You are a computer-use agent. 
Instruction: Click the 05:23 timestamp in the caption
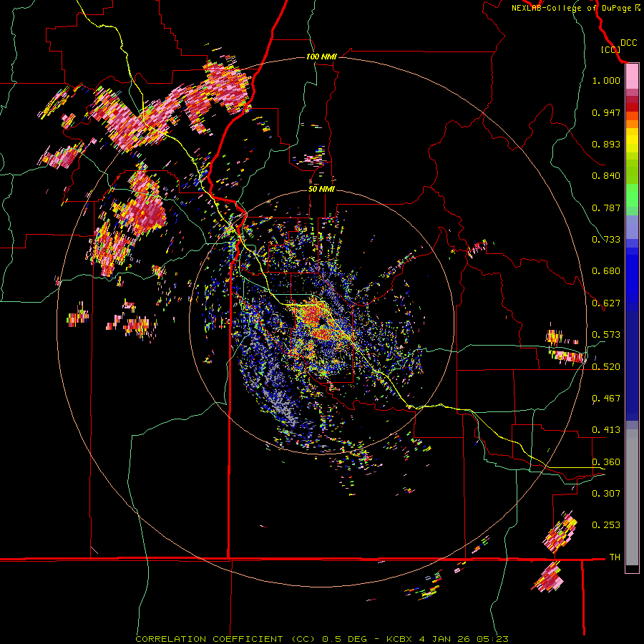coord(492,639)
